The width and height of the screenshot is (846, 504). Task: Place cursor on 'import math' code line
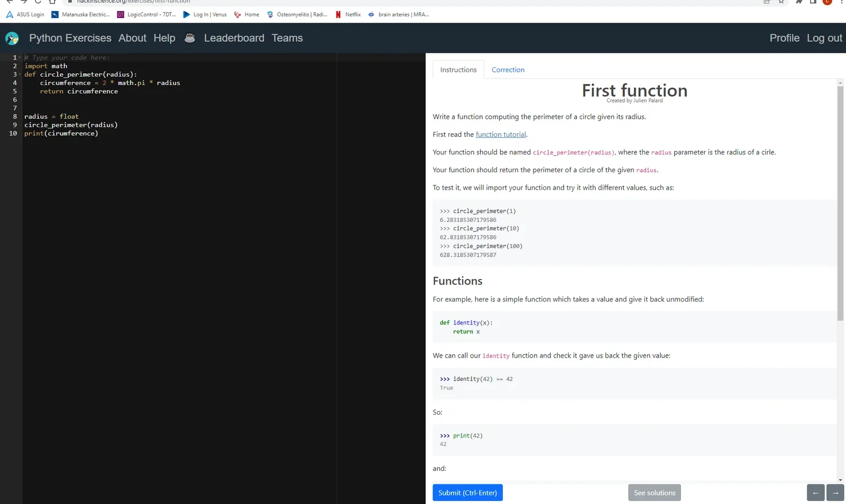click(x=46, y=66)
